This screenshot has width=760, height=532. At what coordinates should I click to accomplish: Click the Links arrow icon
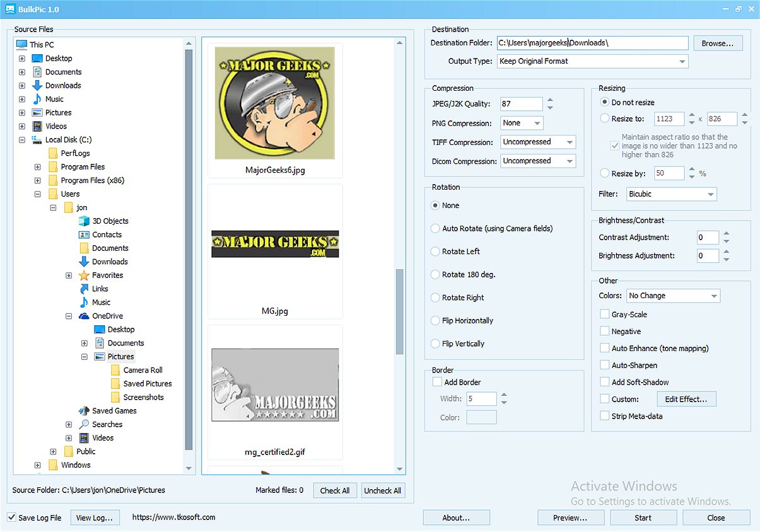[x=84, y=289]
